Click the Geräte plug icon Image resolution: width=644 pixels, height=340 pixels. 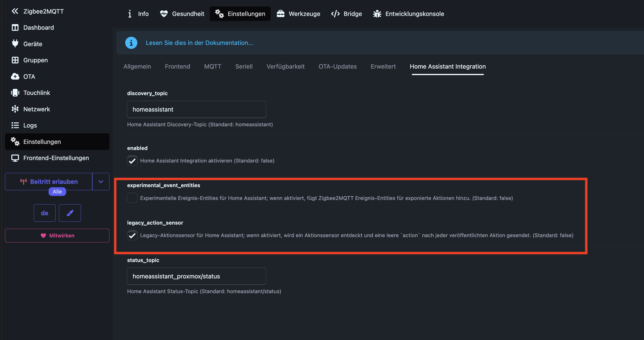click(x=15, y=43)
